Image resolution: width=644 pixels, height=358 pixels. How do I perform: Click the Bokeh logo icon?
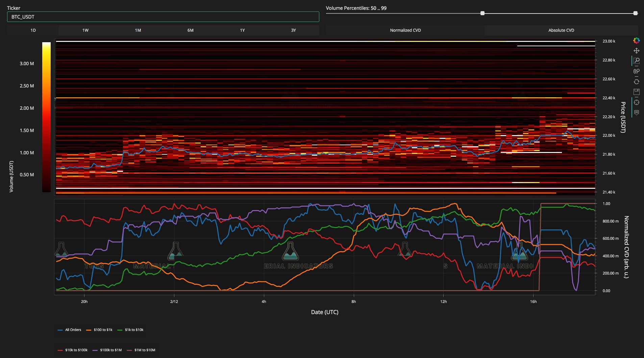[x=636, y=41]
